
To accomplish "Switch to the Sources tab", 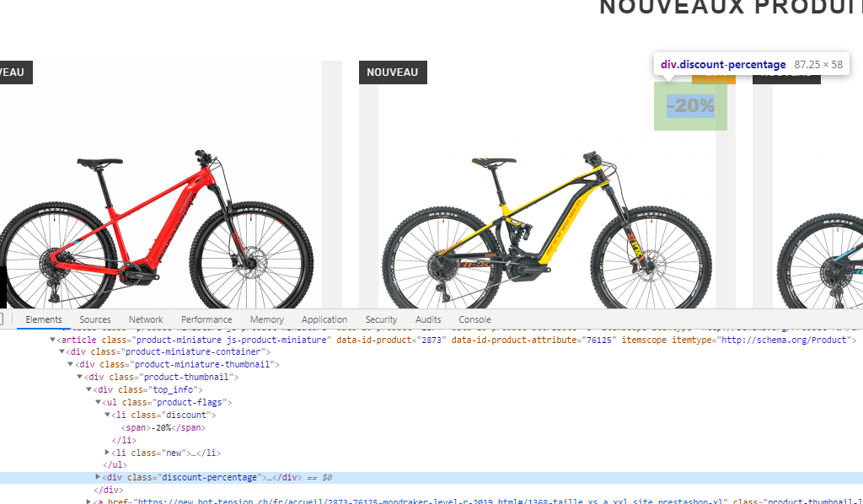I will 94,319.
